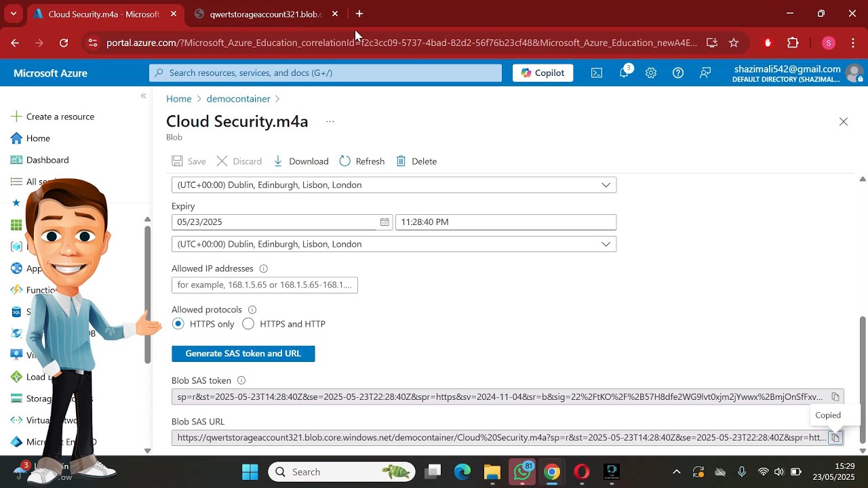The width and height of the screenshot is (868, 488).
Task: Open the Cloud Shell icon
Action: [x=597, y=73]
